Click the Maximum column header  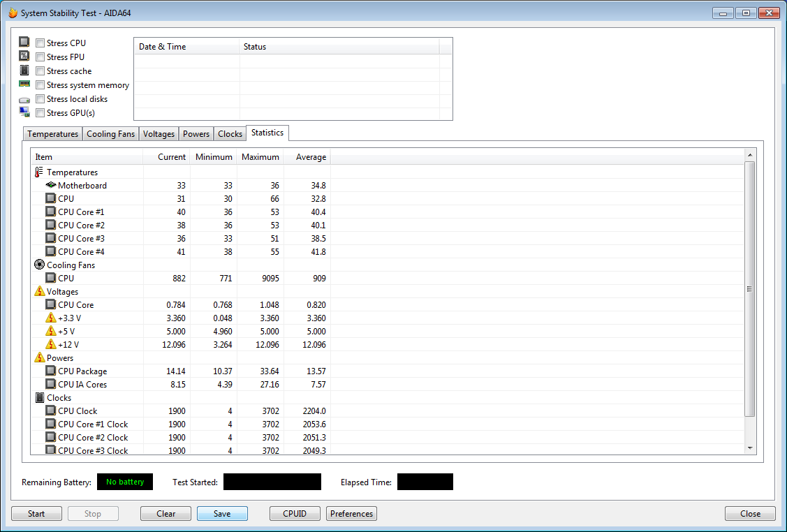tap(260, 157)
